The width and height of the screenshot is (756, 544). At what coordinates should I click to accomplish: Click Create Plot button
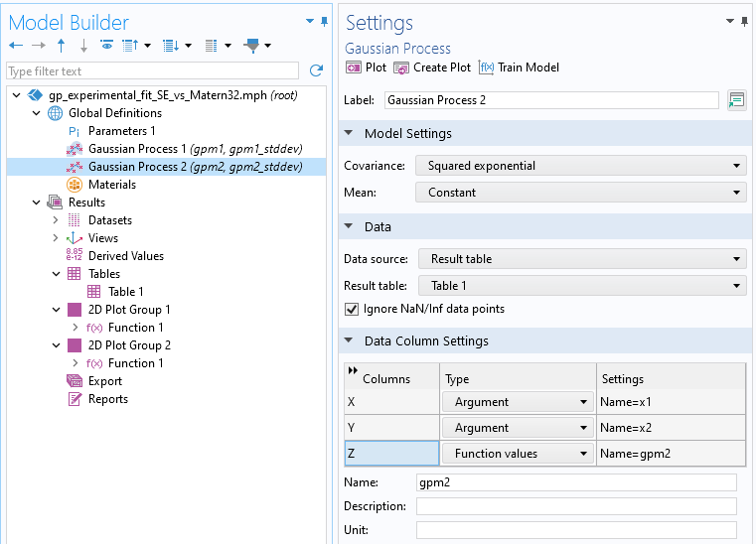pyautogui.click(x=432, y=68)
